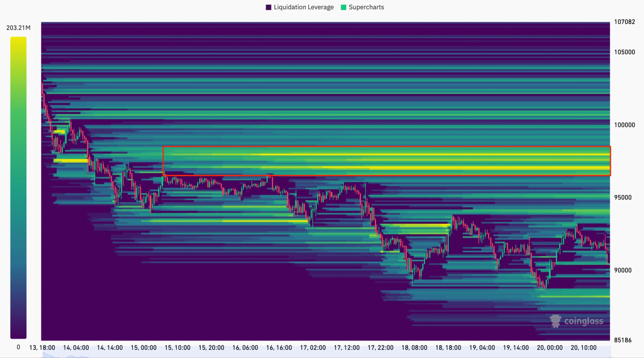Click the 15, 10:00 time axis label
Viewport: 644px width, 358px height.
(177, 348)
